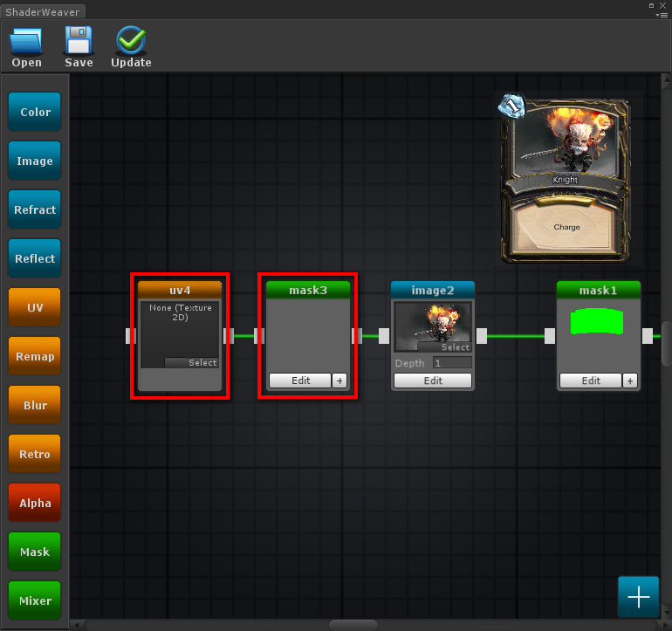Close the ShaderWeaver window
Image resolution: width=672 pixels, height=631 pixels.
662,5
